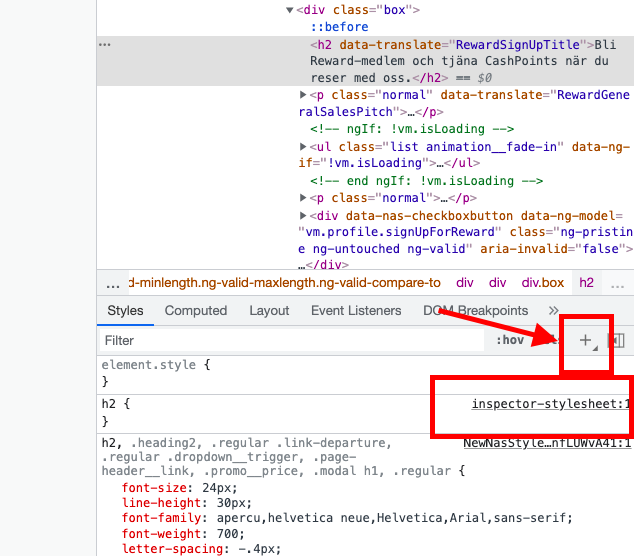Switch to the Computed tab
This screenshot has width=634, height=556.
(196, 311)
